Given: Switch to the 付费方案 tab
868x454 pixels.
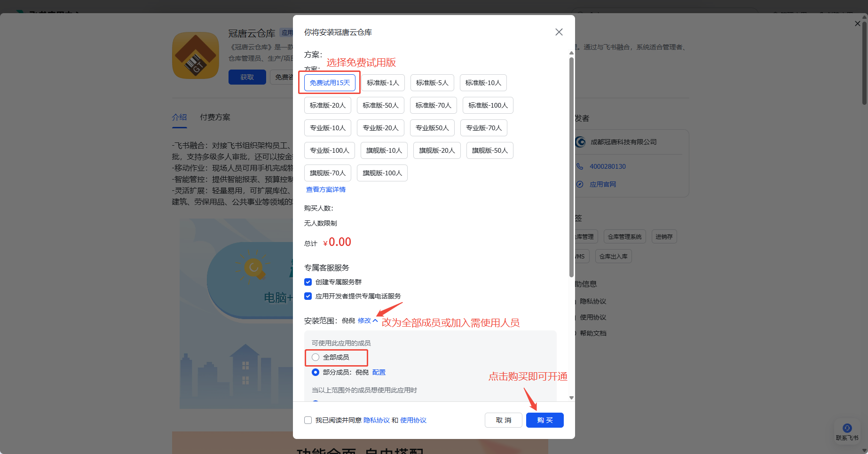Looking at the screenshot, I should [215, 117].
